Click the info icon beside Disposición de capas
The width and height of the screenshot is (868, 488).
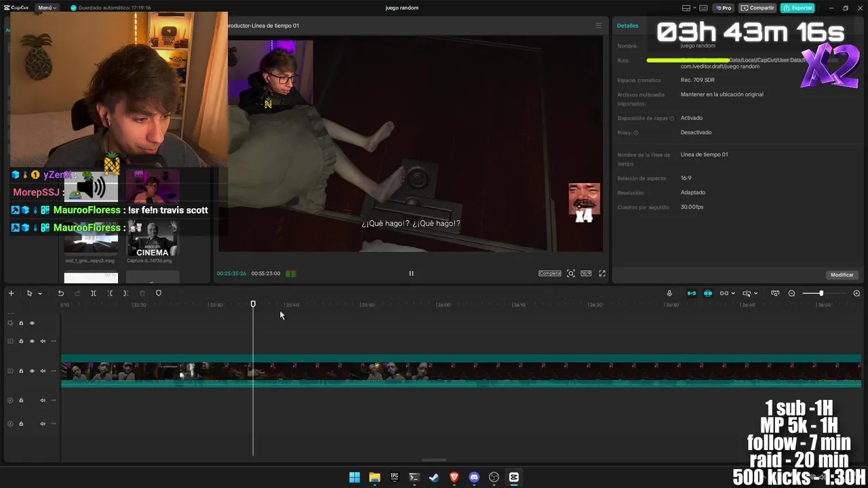(672, 119)
